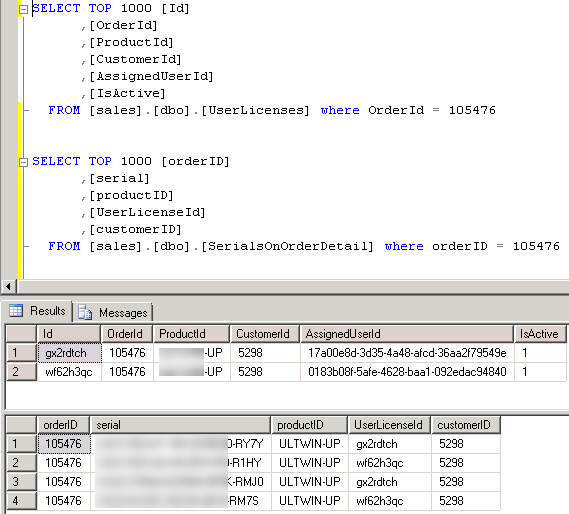Select the OrderId column header
The height and width of the screenshot is (514, 569).
point(127,334)
